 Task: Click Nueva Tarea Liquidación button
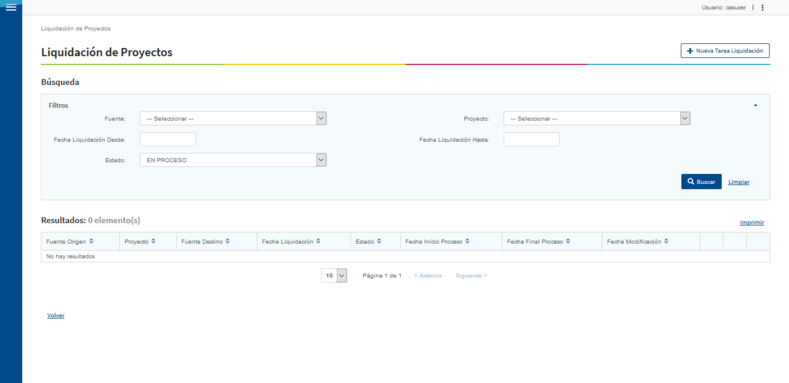click(725, 51)
